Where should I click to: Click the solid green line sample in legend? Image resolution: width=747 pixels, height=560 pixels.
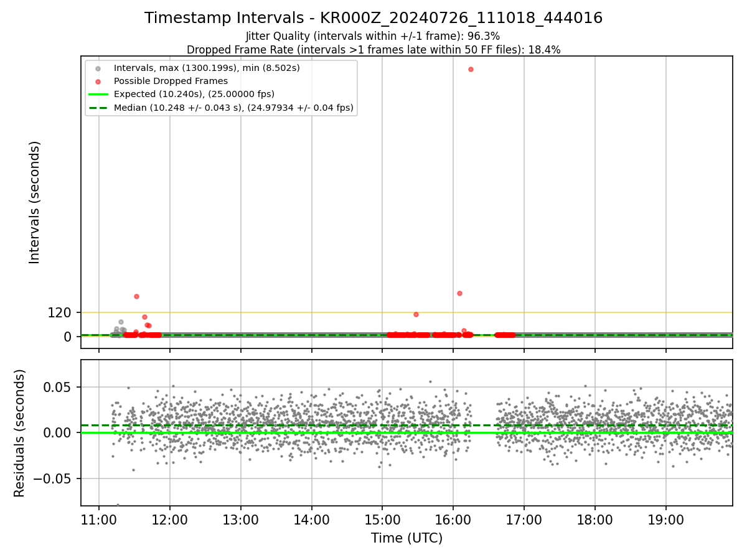coord(98,94)
